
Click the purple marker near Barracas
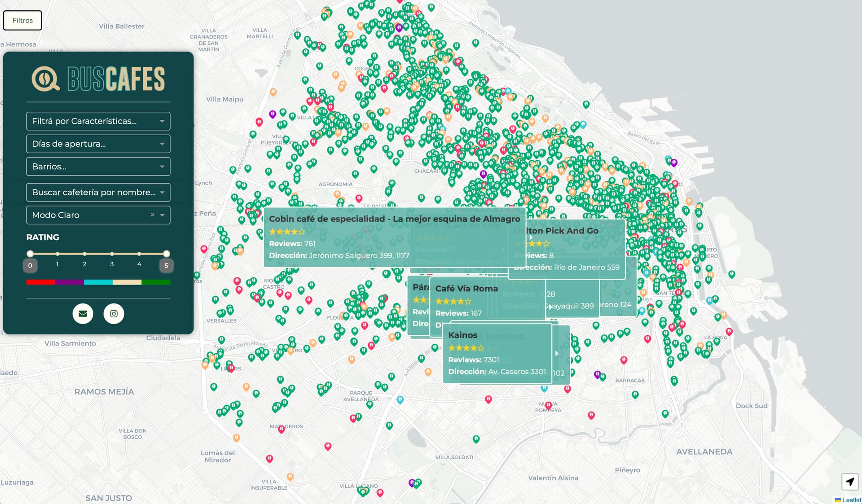[x=597, y=374]
